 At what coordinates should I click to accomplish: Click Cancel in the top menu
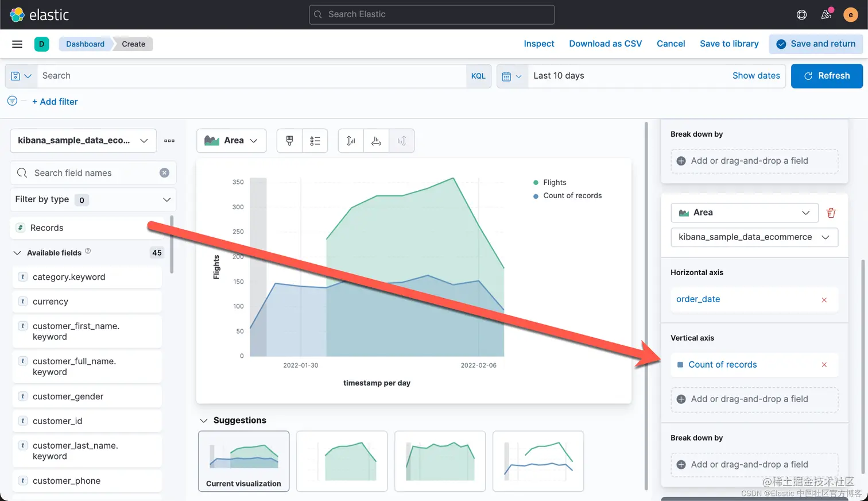671,44
